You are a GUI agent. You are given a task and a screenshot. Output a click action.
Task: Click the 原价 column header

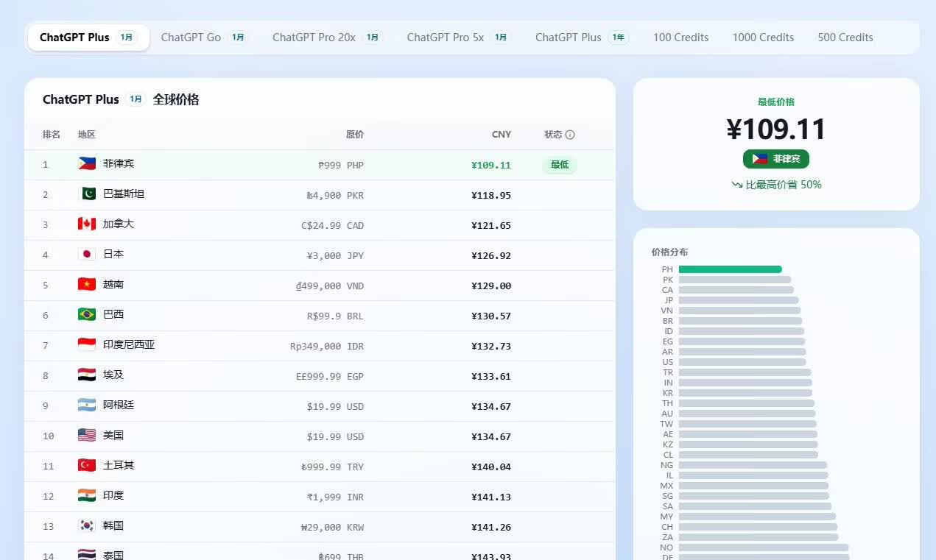click(355, 135)
